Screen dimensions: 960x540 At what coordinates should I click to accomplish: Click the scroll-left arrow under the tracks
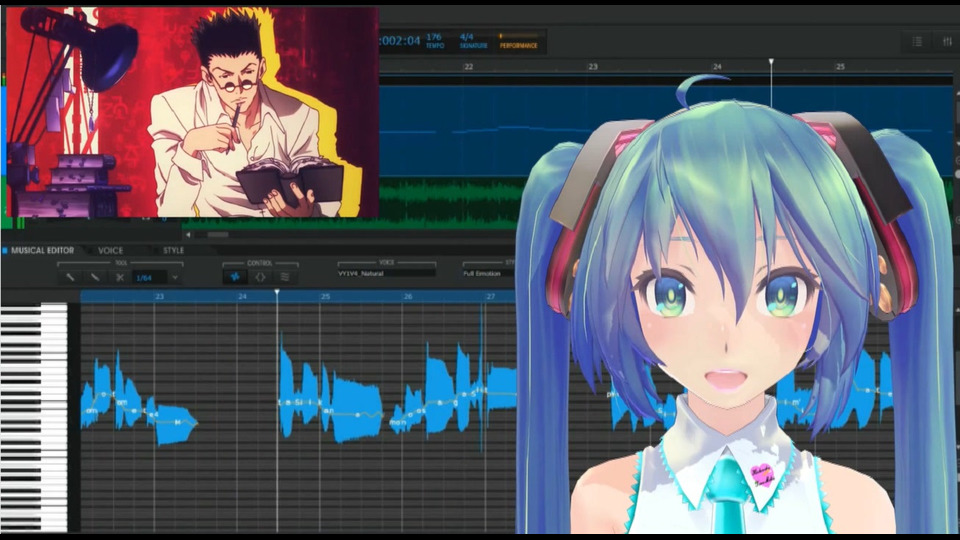188,234
